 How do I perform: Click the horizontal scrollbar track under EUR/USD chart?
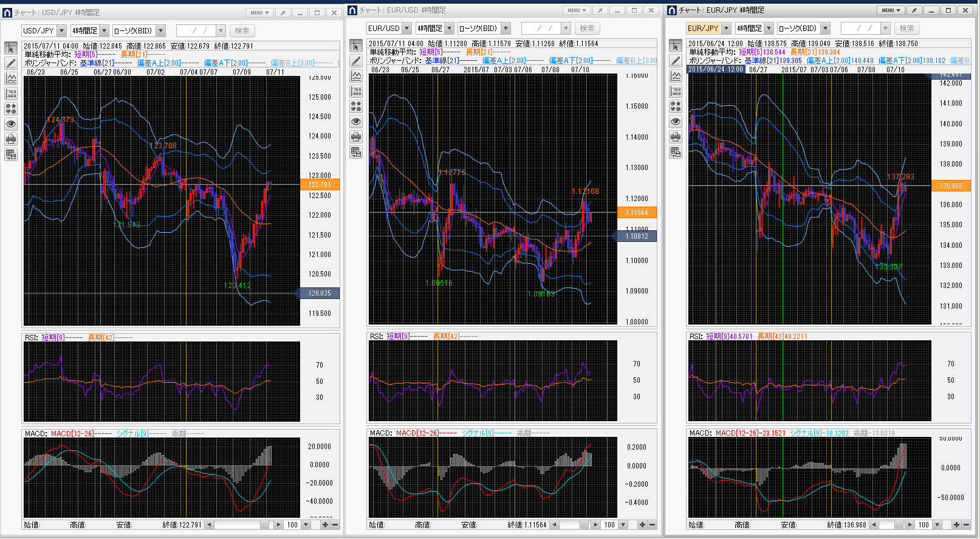pos(571,525)
